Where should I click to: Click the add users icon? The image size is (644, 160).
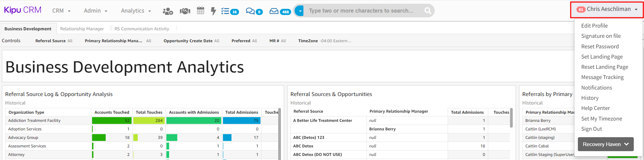[167, 11]
